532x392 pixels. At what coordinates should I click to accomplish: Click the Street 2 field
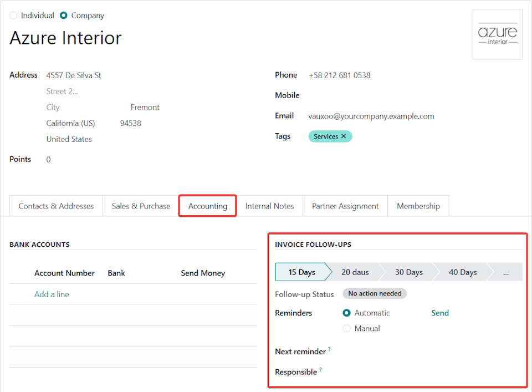[62, 91]
